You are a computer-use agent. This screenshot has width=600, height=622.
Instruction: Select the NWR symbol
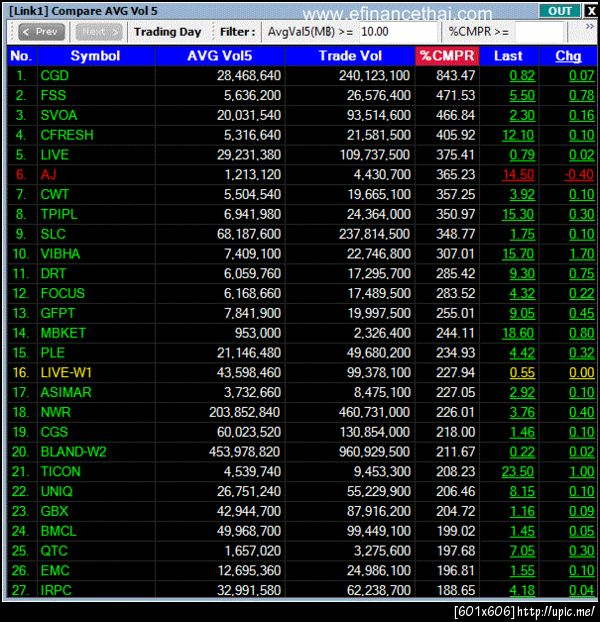pos(56,412)
